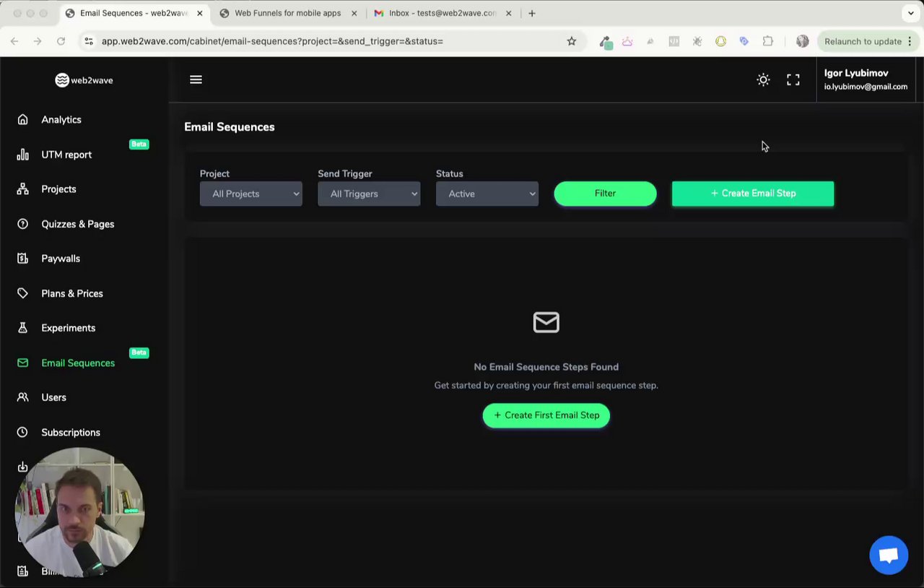Click the browser reload button
Screen dimensions: 924x588
coord(61,41)
